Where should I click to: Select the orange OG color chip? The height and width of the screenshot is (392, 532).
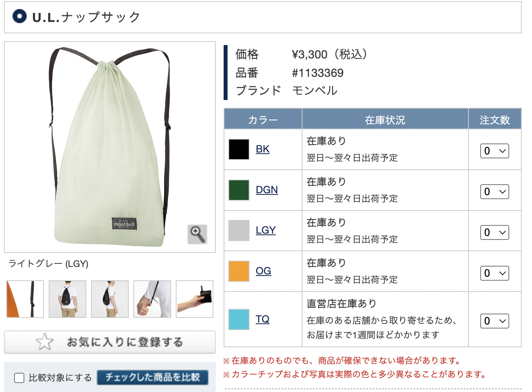(x=239, y=271)
